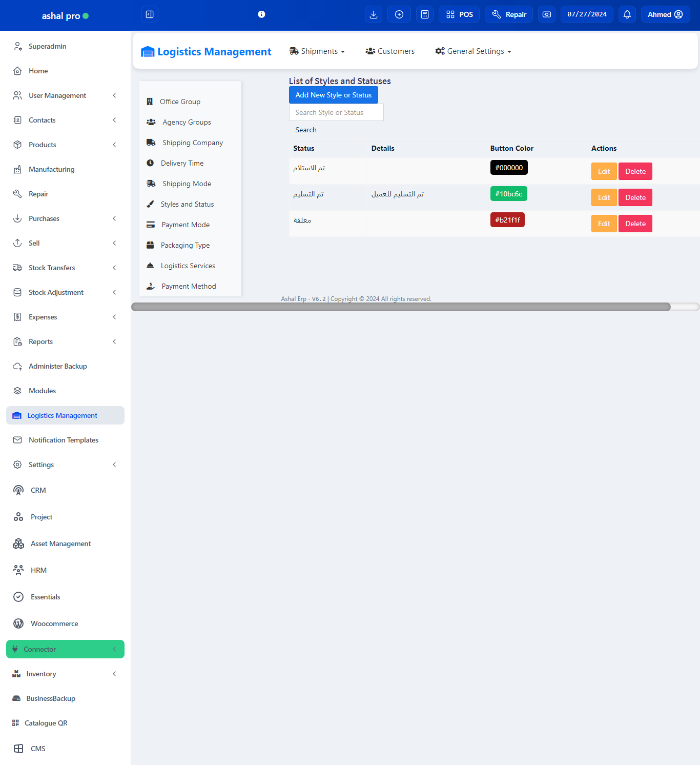Expand the Shipments dropdown menu
The width and height of the screenshot is (700, 765).
[317, 51]
